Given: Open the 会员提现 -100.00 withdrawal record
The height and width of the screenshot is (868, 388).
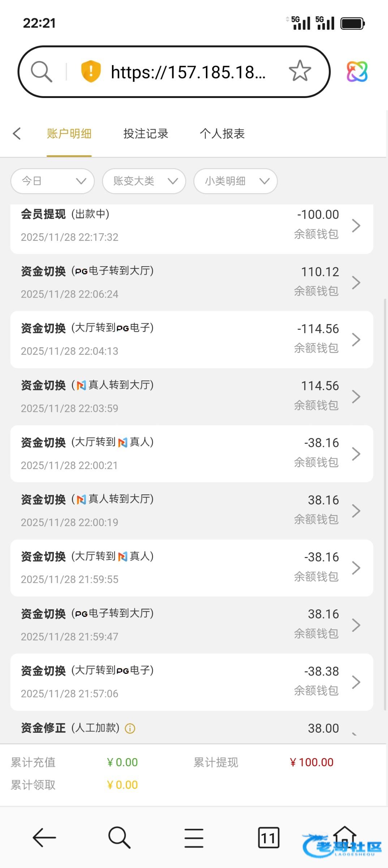Looking at the screenshot, I should [191, 225].
